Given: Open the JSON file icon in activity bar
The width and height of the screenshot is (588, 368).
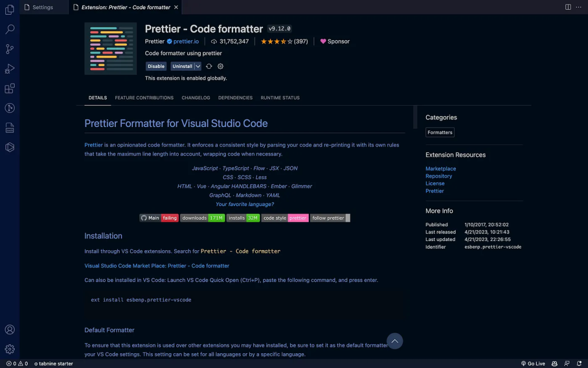Looking at the screenshot, I should point(10,128).
